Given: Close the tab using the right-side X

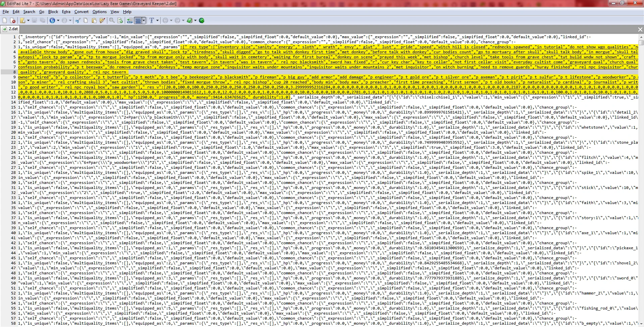Looking at the screenshot, I should coord(640,29).
